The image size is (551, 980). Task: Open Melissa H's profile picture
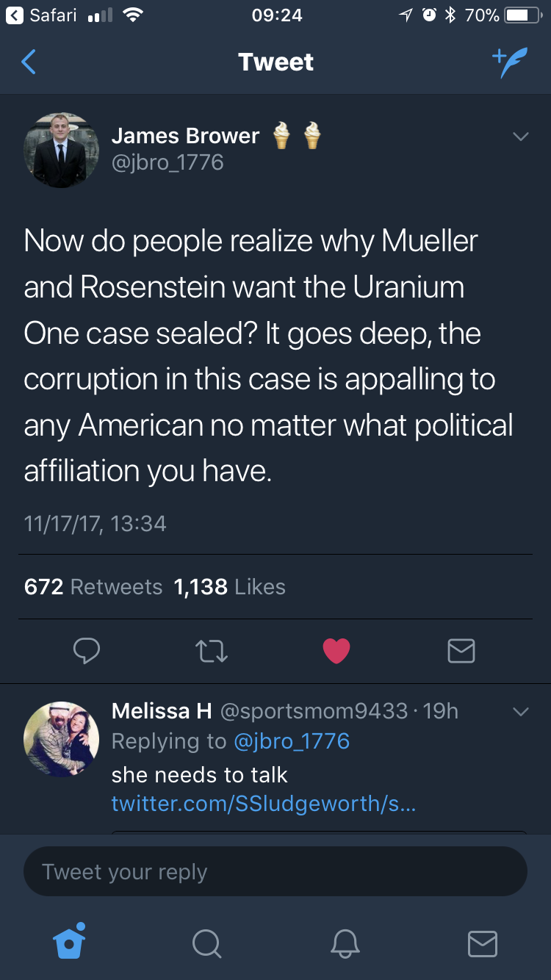pos(62,738)
